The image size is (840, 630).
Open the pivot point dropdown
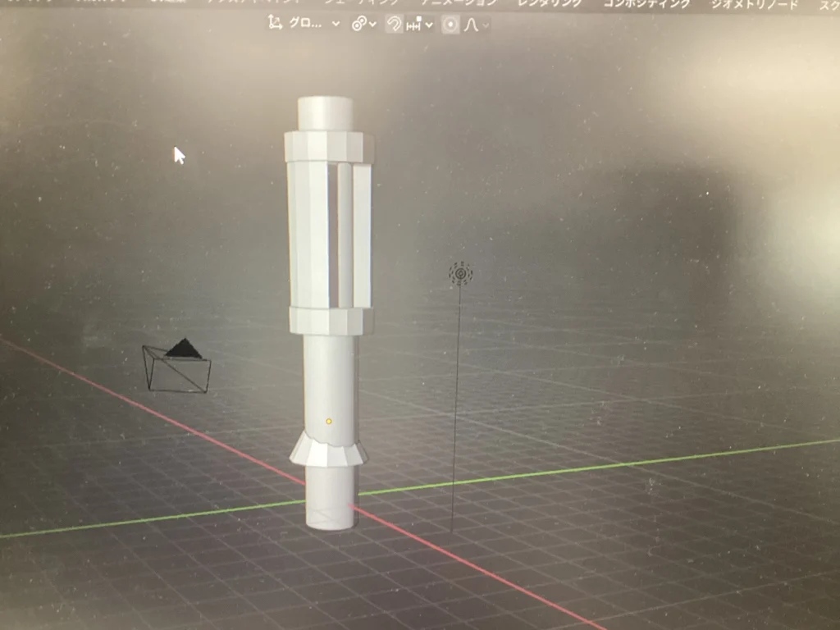[364, 25]
